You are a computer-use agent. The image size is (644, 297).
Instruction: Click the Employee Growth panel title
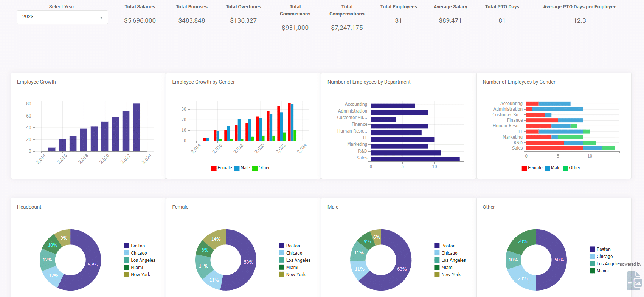[36, 82]
